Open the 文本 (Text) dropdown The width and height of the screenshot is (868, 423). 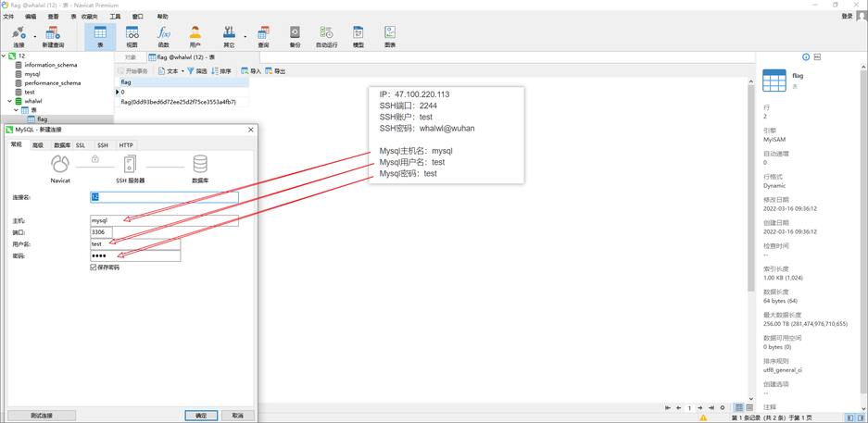171,71
